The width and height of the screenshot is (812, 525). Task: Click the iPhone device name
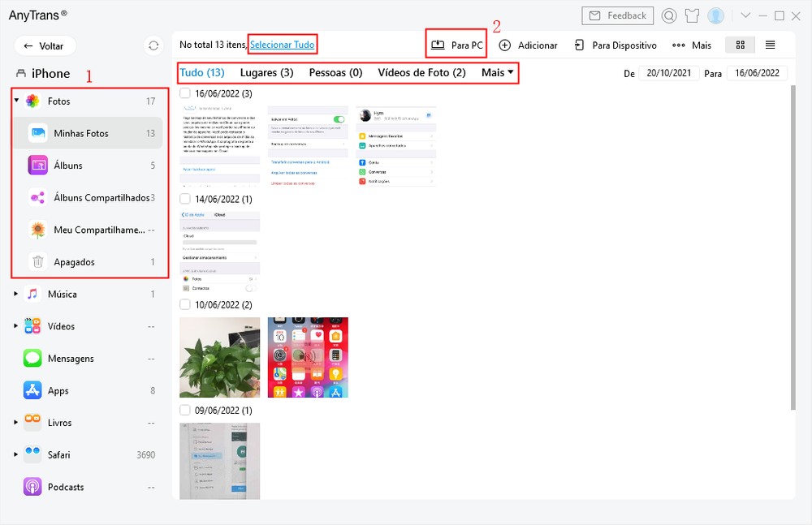point(50,74)
